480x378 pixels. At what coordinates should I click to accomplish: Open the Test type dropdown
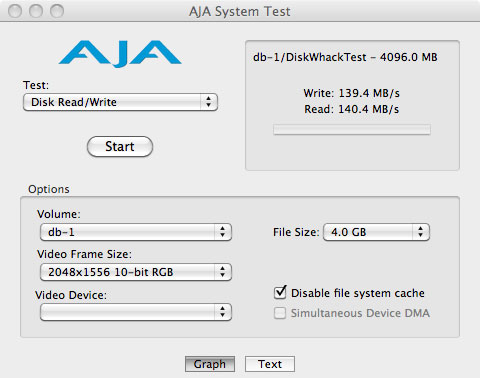(x=120, y=102)
